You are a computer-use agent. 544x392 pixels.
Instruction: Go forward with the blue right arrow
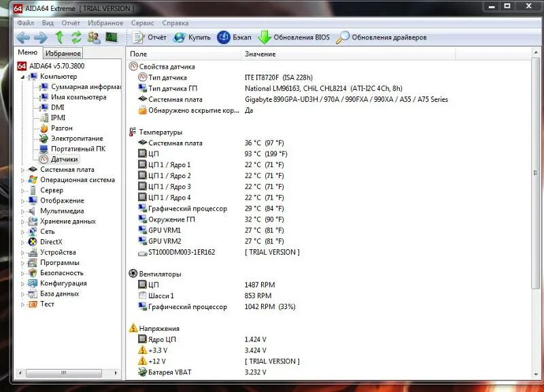[x=41, y=37]
